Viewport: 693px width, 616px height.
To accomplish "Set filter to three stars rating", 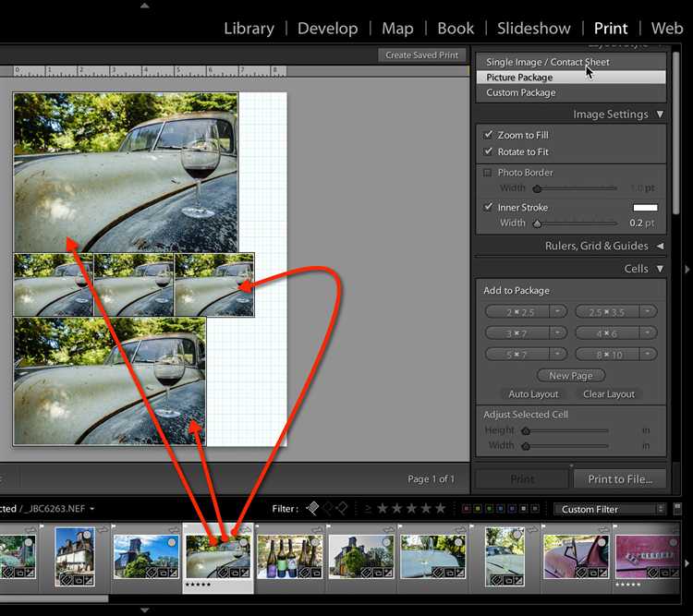I will tap(411, 509).
